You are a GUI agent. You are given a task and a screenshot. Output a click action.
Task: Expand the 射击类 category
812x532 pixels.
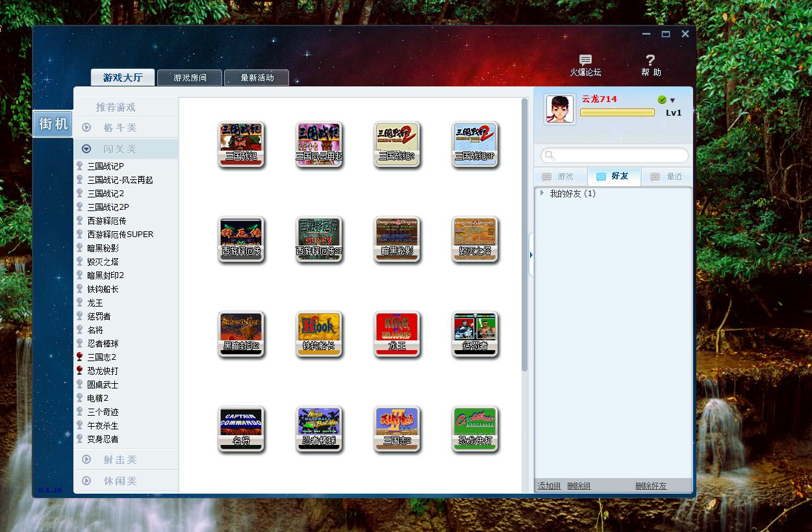pos(126,460)
